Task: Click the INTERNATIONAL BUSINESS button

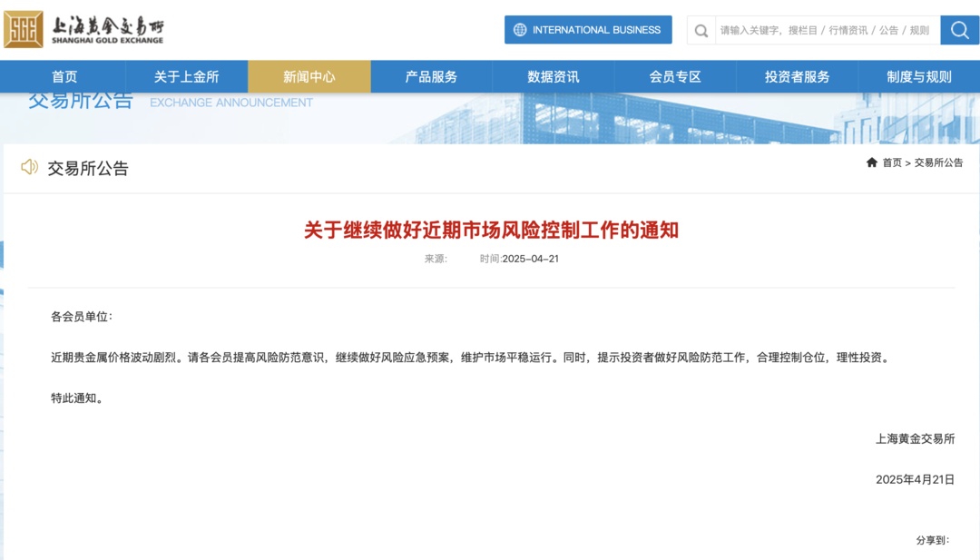Action: (596, 30)
